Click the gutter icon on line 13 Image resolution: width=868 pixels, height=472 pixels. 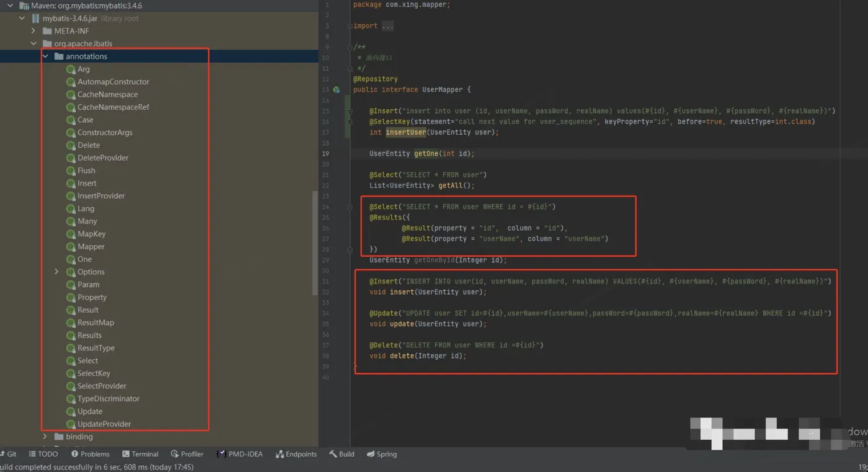[336, 90]
